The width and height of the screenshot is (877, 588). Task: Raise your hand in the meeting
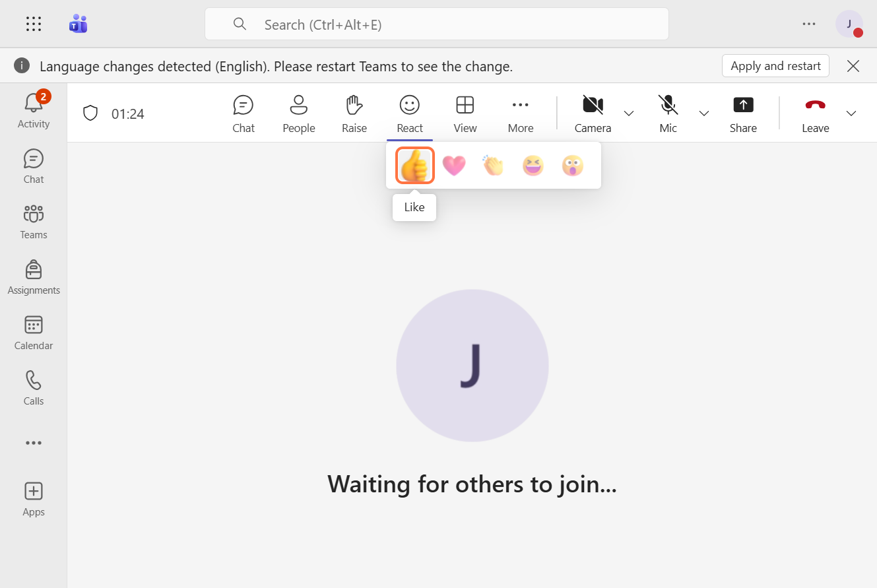point(354,114)
